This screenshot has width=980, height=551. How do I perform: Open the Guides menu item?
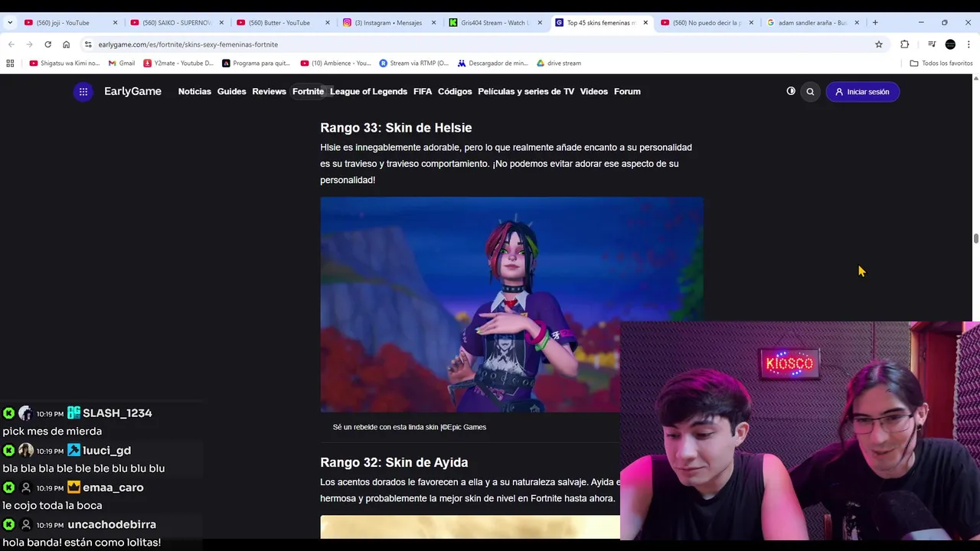(231, 91)
